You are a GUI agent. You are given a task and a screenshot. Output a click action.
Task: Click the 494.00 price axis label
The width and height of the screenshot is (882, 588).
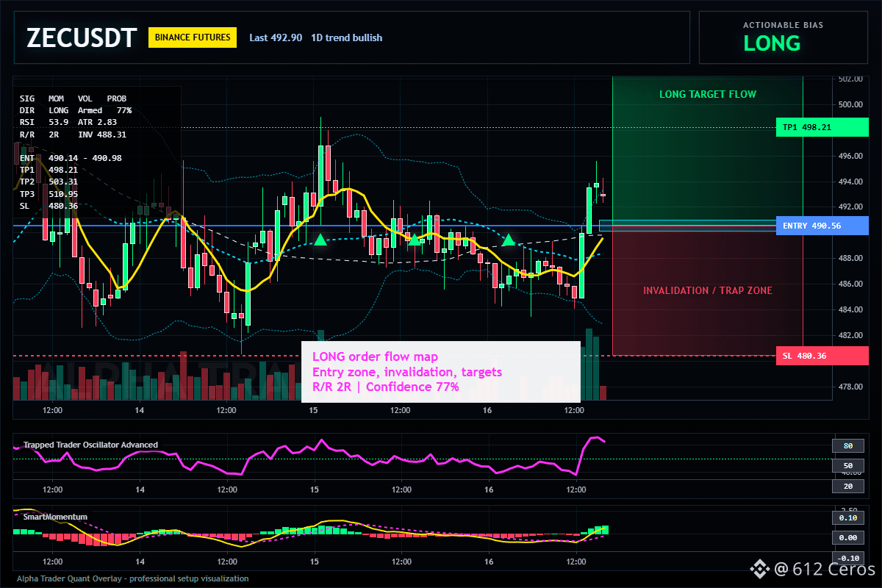tap(850, 182)
